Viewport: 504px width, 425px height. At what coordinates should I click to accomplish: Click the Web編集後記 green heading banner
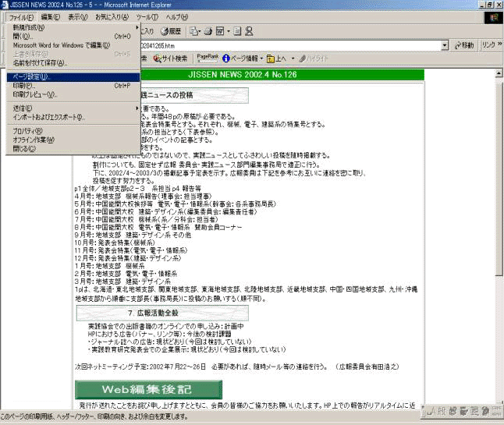pos(137,389)
